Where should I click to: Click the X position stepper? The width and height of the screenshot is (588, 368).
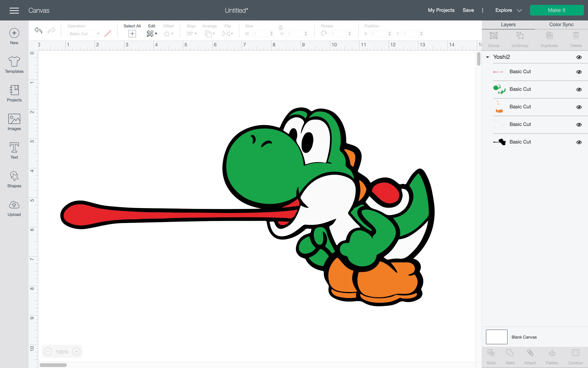tap(390, 34)
